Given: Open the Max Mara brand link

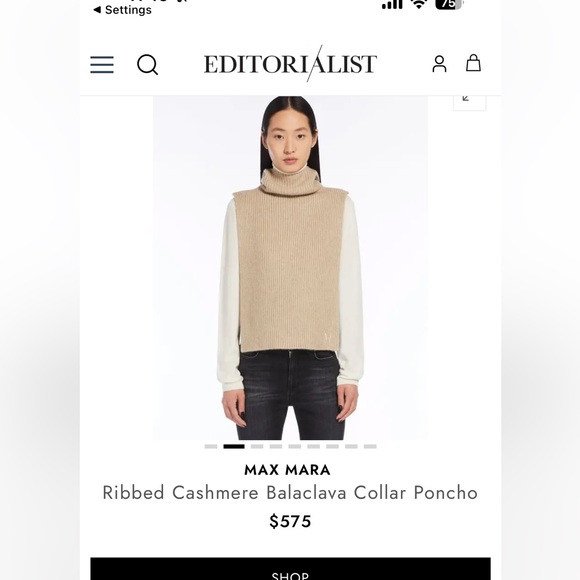Looking at the screenshot, I should (287, 470).
